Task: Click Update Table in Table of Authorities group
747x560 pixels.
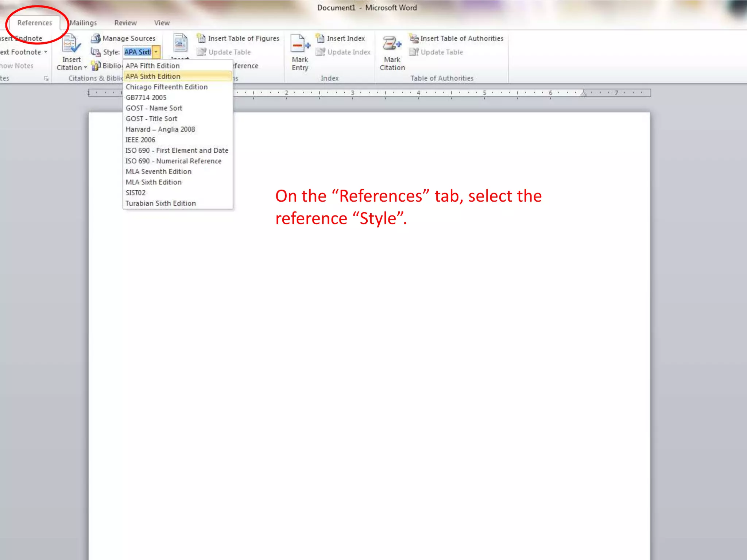Action: (436, 52)
